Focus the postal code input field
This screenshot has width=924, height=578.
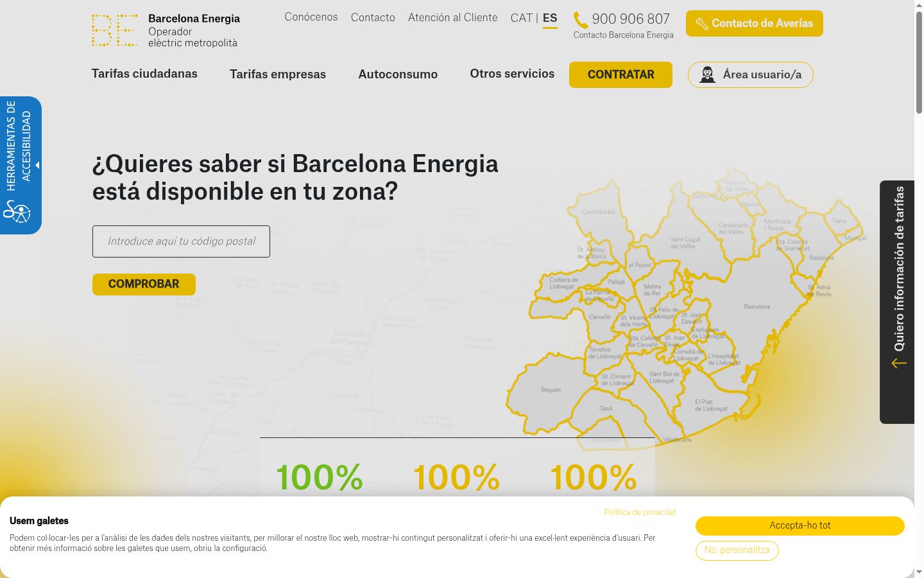(181, 241)
